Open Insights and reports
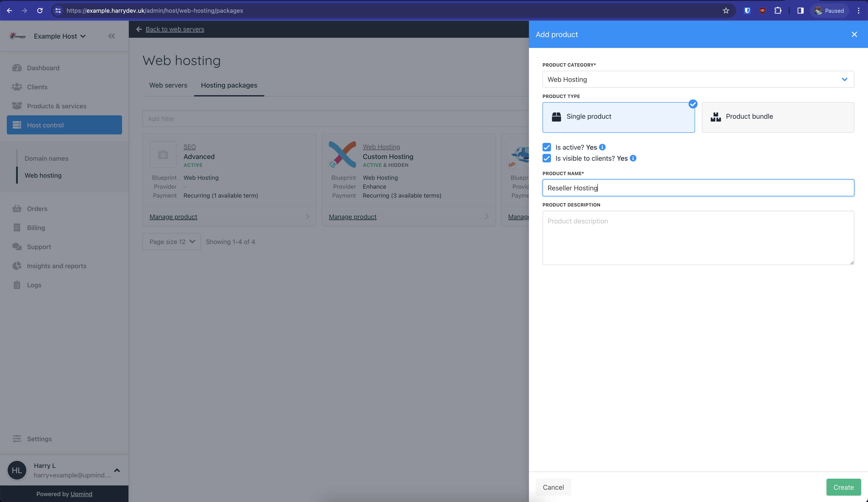 click(x=64, y=266)
